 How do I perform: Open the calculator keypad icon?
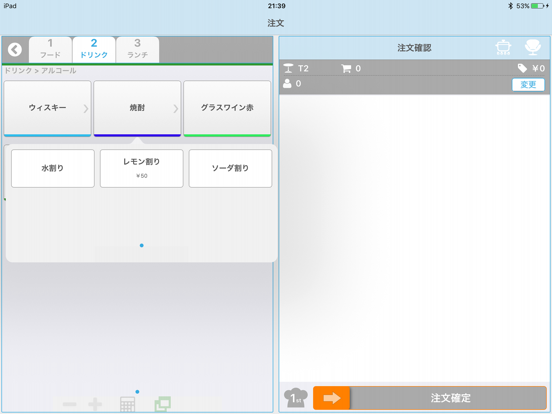[127, 404]
